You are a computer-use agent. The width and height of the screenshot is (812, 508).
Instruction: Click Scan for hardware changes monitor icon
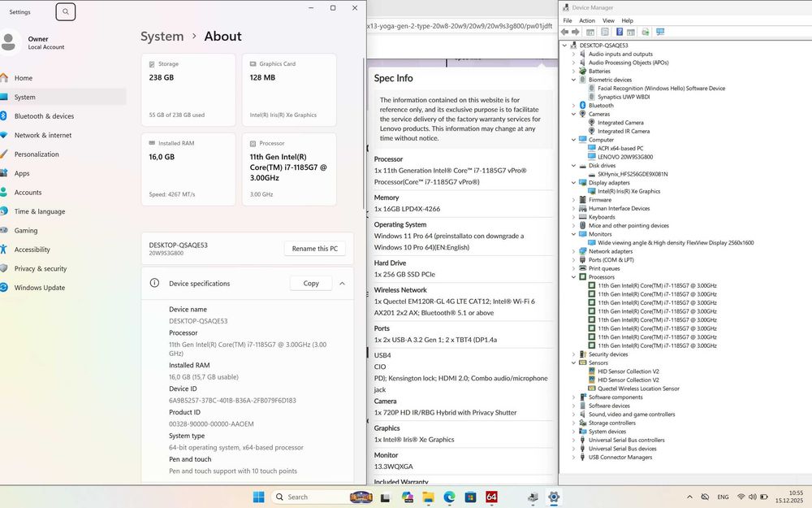pyautogui.click(x=660, y=32)
